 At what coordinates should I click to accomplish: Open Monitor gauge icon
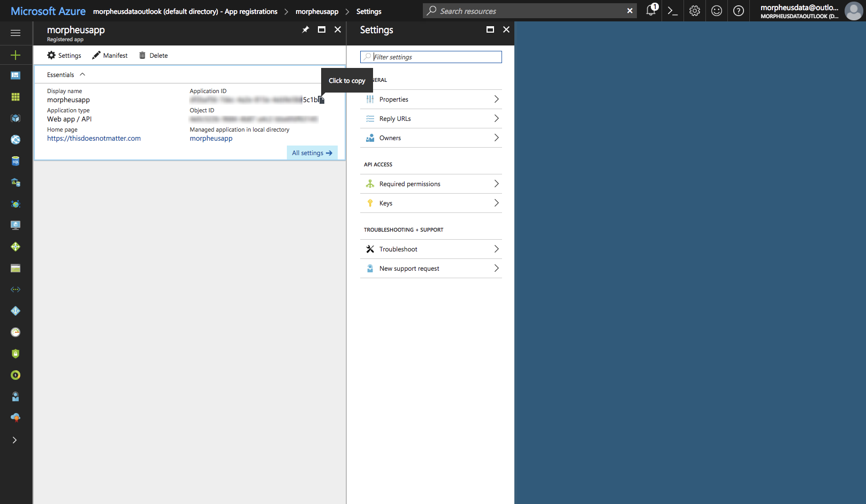coord(16,332)
